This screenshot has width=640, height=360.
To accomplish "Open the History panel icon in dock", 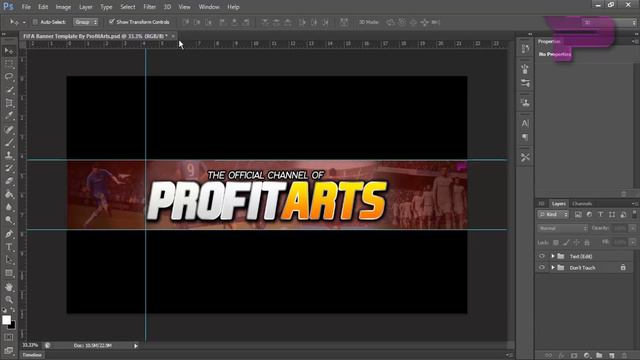I will [x=525, y=49].
